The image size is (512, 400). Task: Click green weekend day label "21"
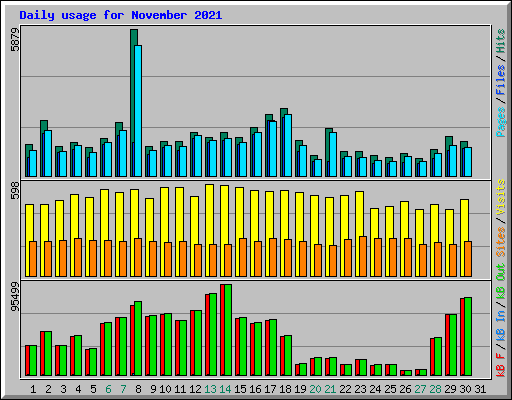click(330, 389)
